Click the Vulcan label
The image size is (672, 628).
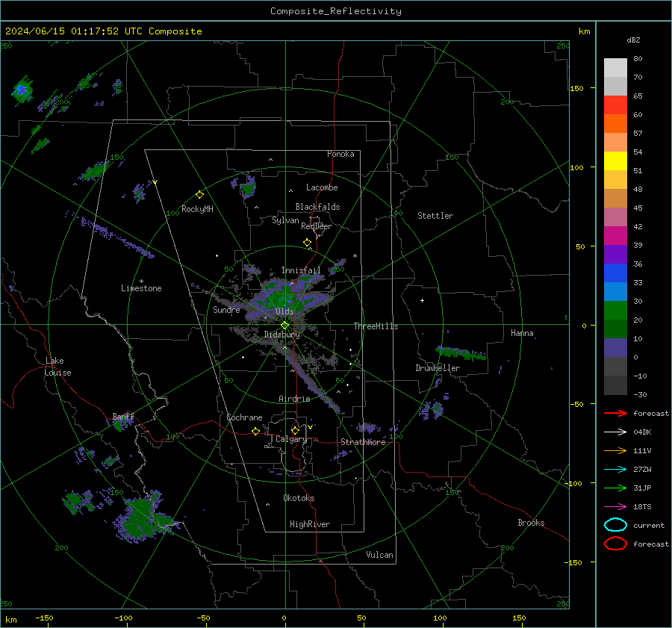pyautogui.click(x=380, y=555)
